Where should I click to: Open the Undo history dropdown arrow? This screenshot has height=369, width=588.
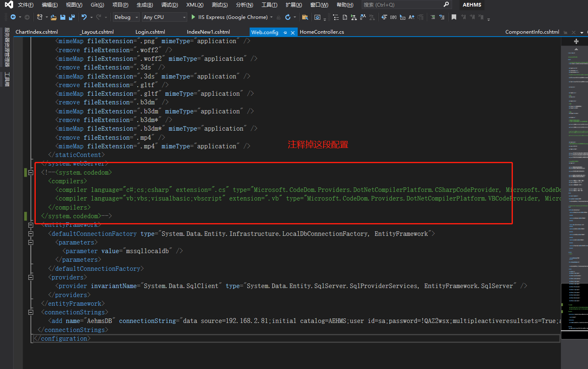91,17
